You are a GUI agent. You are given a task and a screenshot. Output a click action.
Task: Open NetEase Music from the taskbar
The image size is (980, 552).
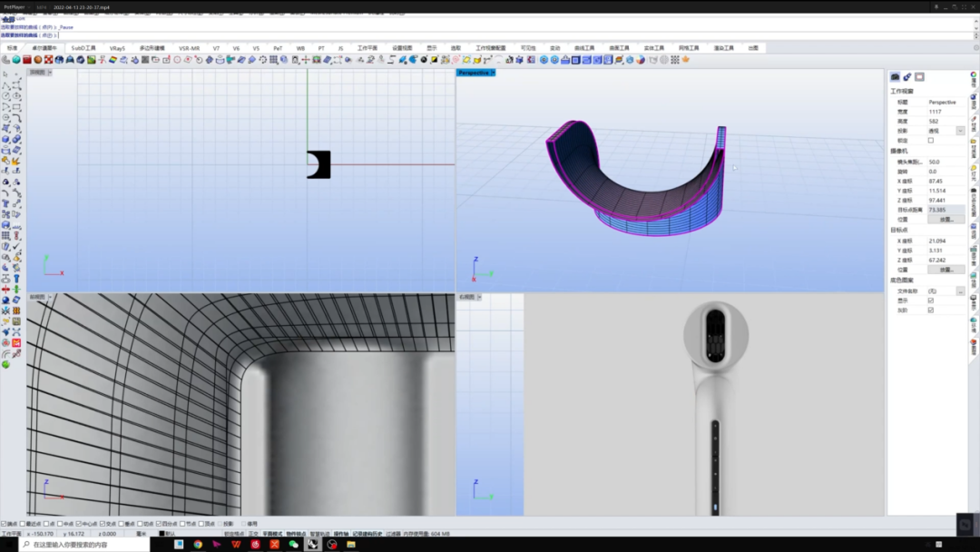[255, 545]
